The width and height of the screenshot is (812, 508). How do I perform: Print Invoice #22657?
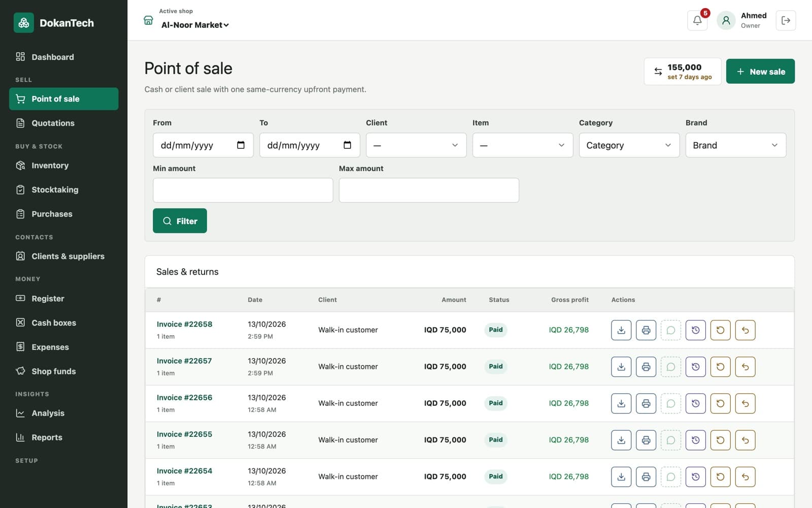(646, 367)
